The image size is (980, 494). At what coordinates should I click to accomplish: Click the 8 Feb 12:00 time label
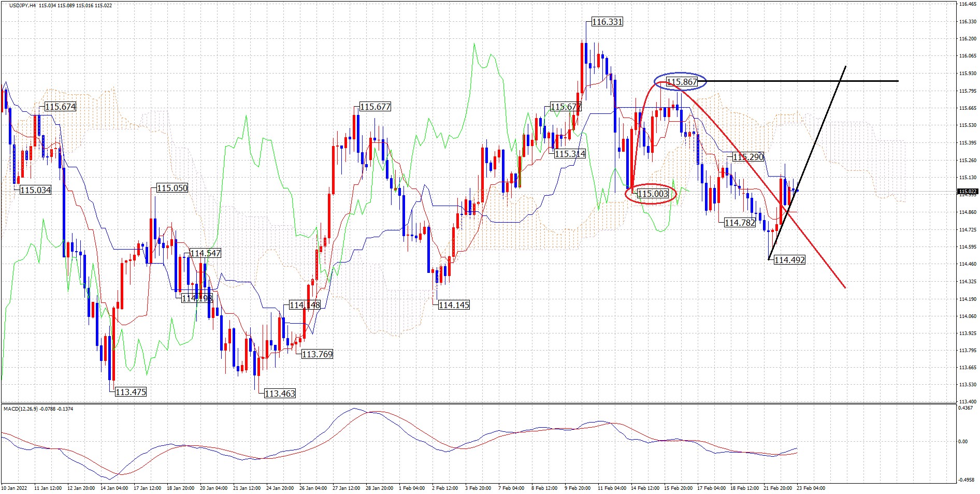544,488
